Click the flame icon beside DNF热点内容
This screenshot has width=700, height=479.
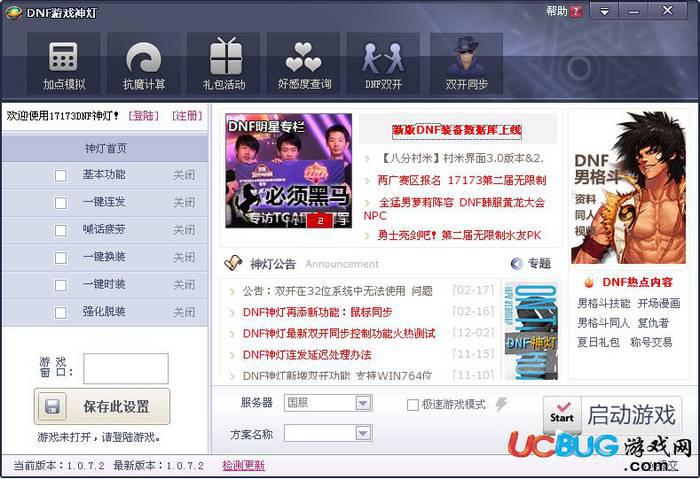tap(589, 282)
